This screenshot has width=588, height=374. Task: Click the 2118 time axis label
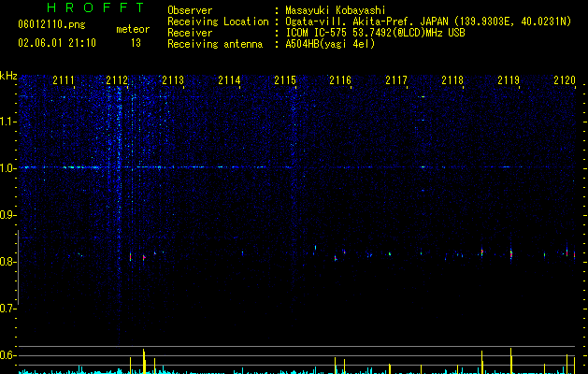(x=452, y=80)
